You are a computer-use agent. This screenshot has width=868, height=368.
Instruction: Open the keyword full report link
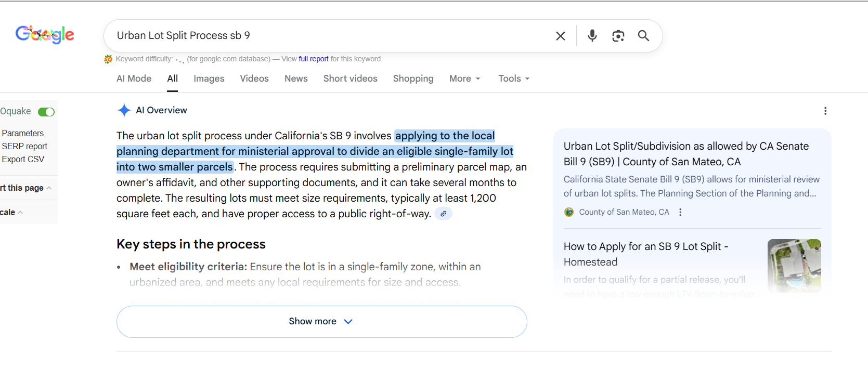pyautogui.click(x=313, y=59)
